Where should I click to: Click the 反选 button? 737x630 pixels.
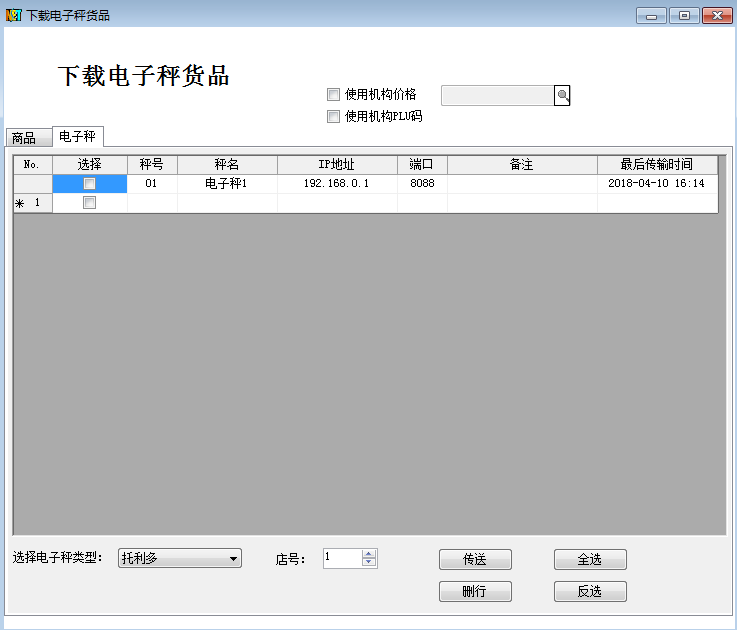click(590, 591)
